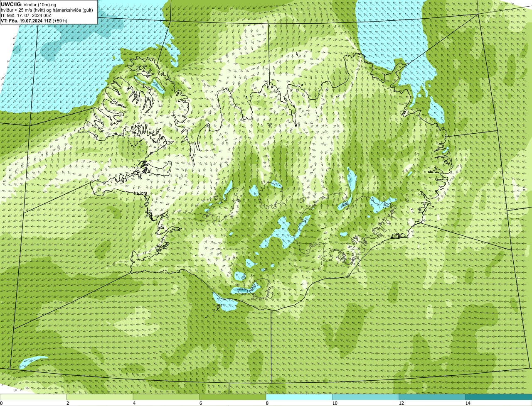Click the legend label '12'
The height and width of the screenshot is (406, 532).
coord(401,403)
